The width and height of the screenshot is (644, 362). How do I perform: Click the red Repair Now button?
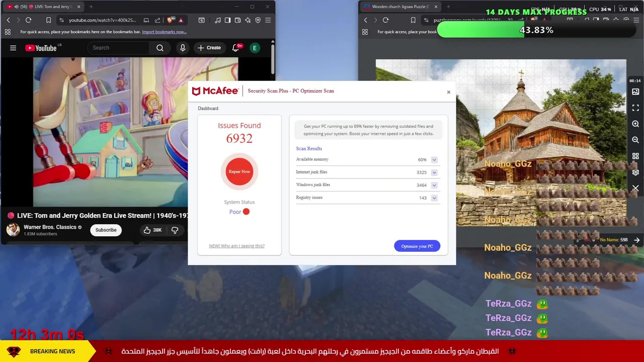(239, 171)
